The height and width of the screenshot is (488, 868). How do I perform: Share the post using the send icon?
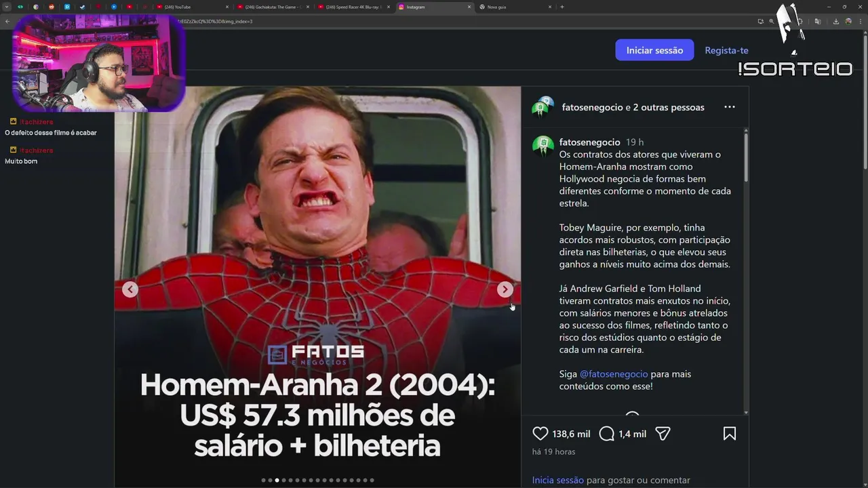pos(663,434)
